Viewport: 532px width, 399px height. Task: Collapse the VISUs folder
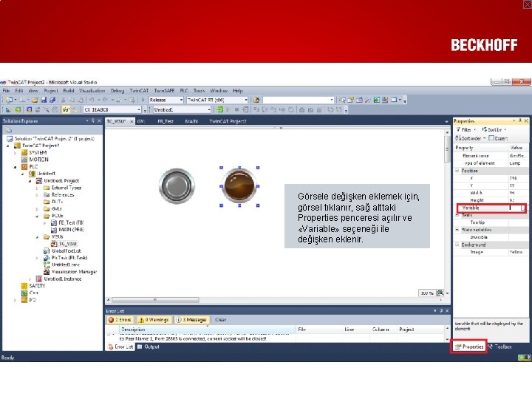(37, 237)
